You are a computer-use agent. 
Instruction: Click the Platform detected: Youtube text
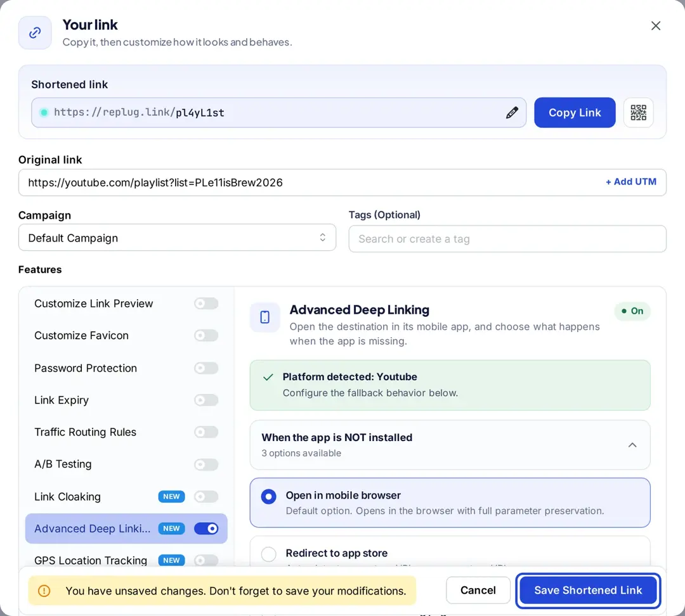click(x=349, y=376)
